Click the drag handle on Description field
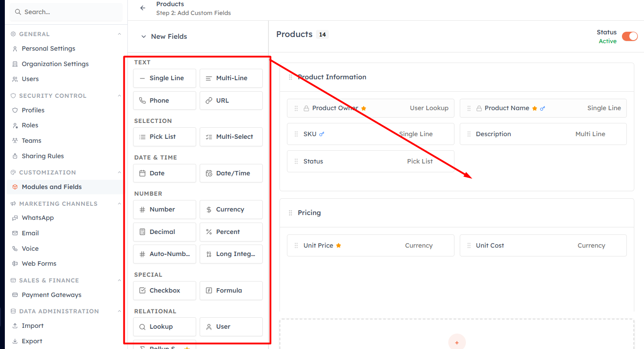644x349 pixels. click(x=468, y=134)
